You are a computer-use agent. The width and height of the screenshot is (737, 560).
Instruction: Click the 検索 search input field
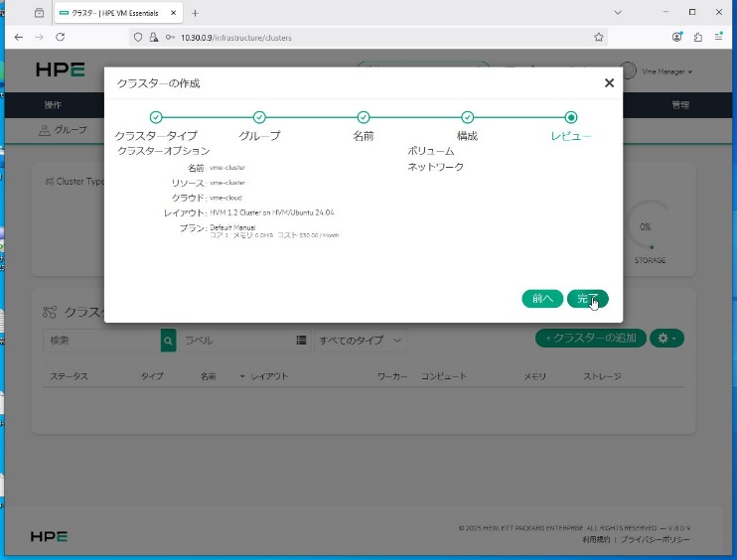[101, 341]
